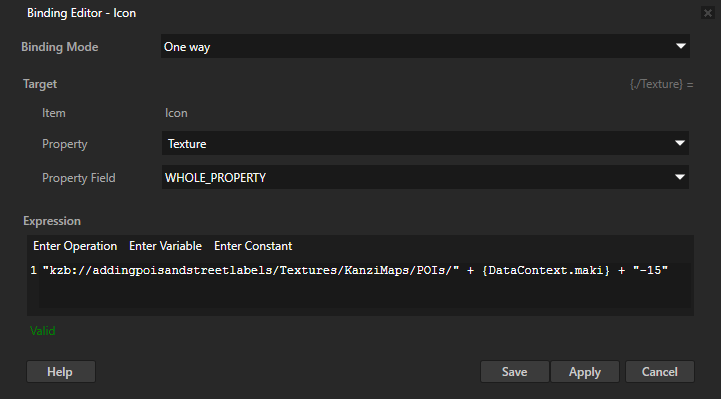This screenshot has height=399, width=721.
Task: Click the Expression section label
Action: [x=52, y=221]
